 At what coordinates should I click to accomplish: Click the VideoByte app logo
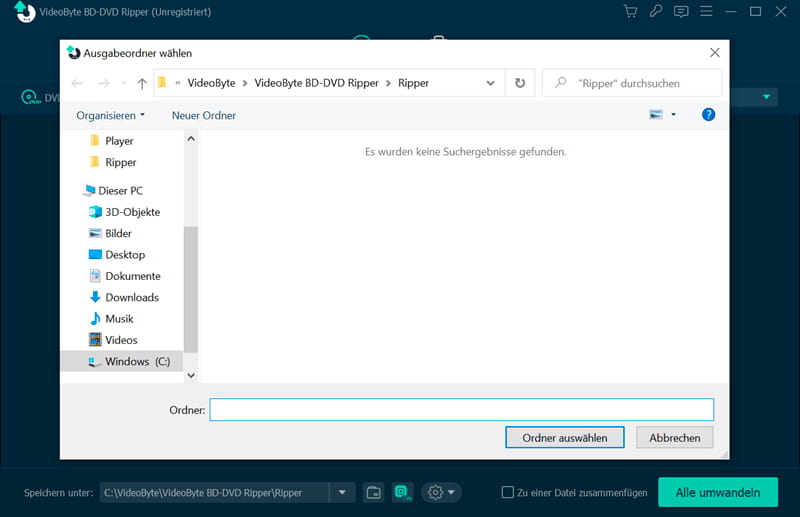(24, 12)
